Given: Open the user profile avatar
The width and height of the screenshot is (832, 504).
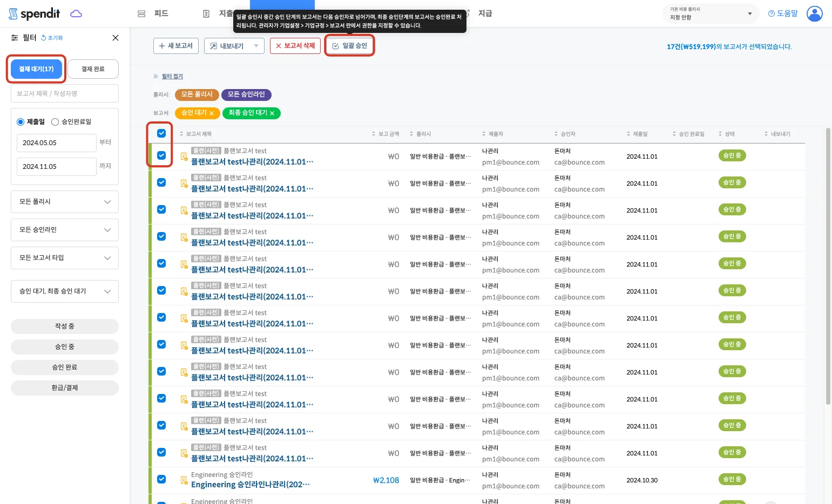Looking at the screenshot, I should tap(814, 13).
